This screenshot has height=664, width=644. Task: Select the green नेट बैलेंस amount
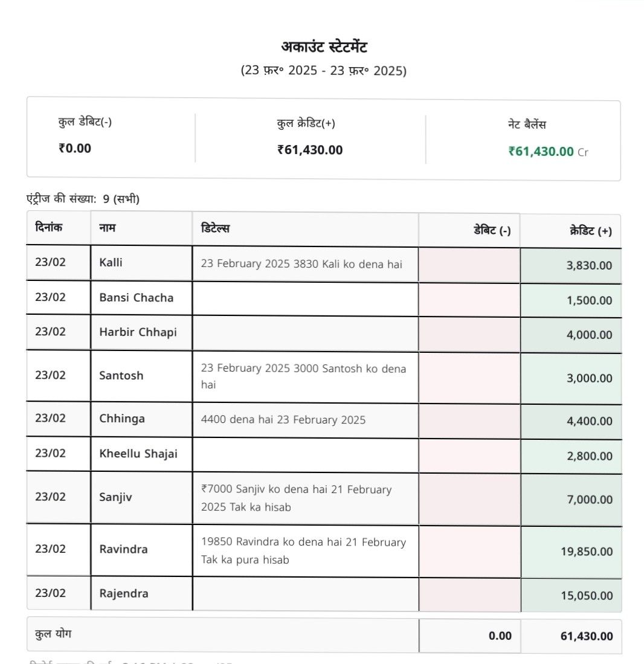click(x=541, y=151)
